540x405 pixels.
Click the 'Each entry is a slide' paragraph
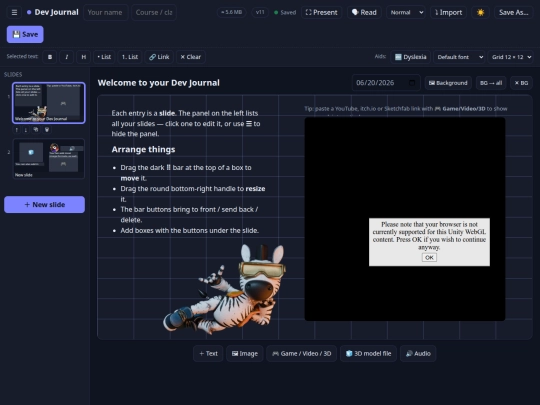[186, 123]
